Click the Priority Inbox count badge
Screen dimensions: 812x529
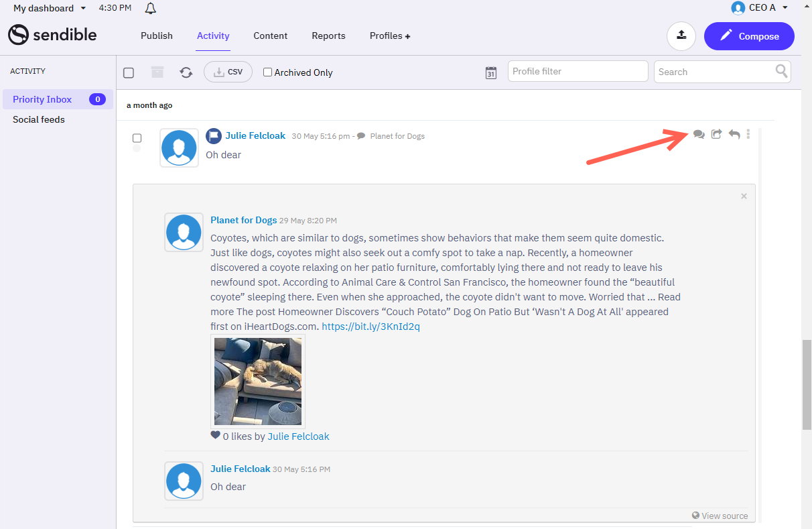click(97, 99)
